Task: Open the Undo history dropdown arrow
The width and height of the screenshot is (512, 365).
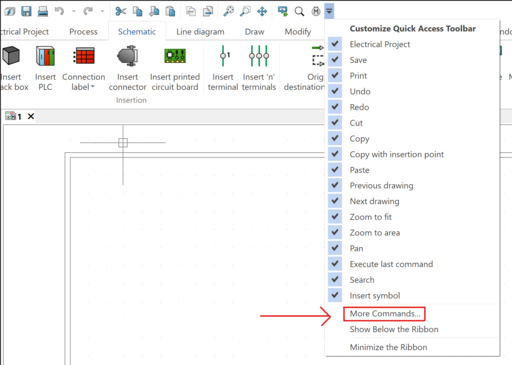Action: pyautogui.click(x=74, y=11)
